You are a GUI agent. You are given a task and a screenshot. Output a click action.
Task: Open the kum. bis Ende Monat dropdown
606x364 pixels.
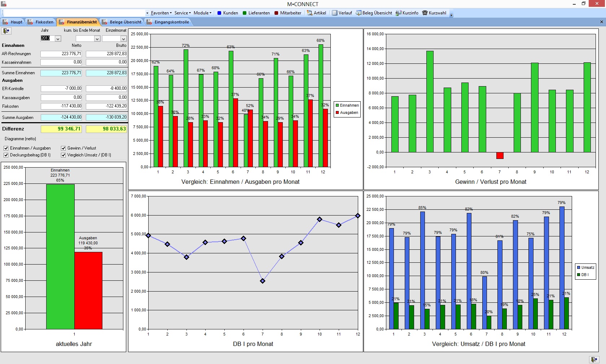click(97, 39)
